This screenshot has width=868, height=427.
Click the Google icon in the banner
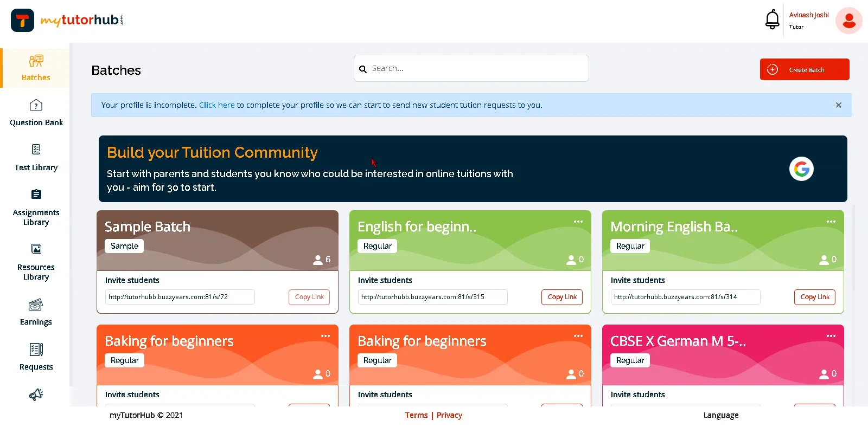801,169
